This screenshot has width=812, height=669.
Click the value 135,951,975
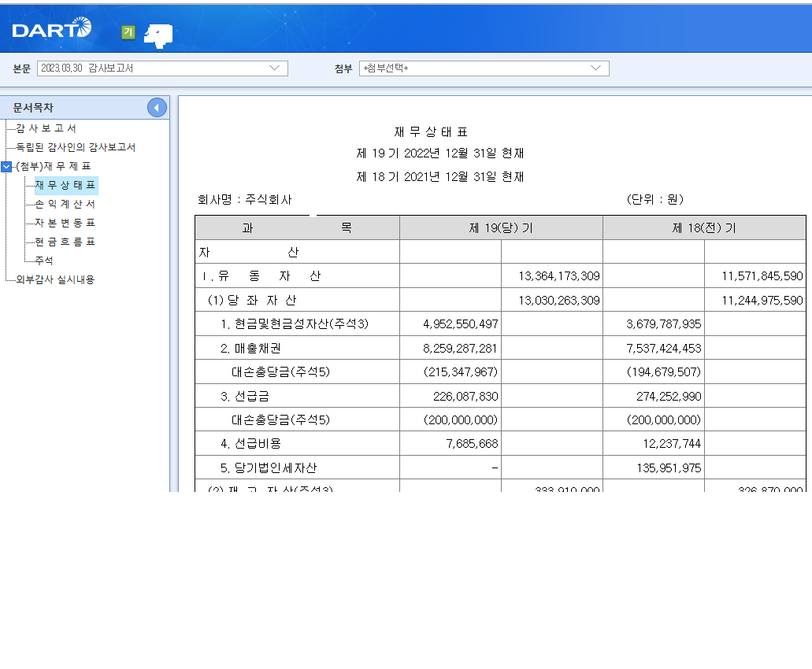click(669, 468)
